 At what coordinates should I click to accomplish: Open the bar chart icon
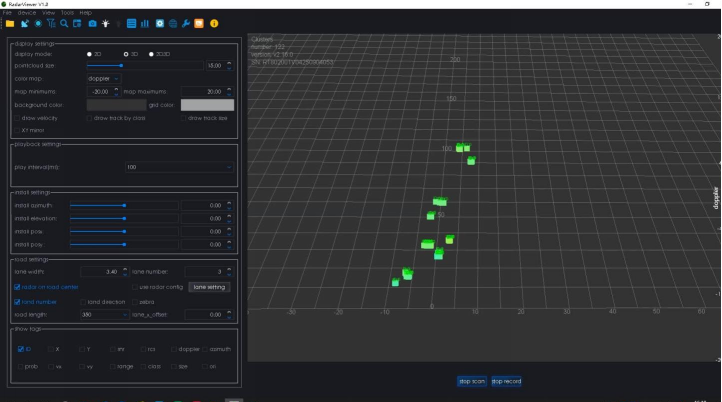point(145,23)
